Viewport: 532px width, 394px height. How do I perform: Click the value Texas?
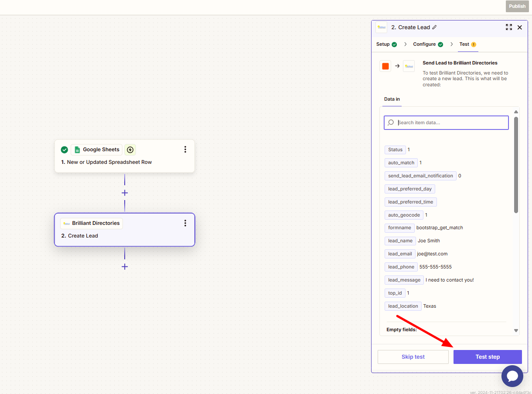pyautogui.click(x=430, y=306)
